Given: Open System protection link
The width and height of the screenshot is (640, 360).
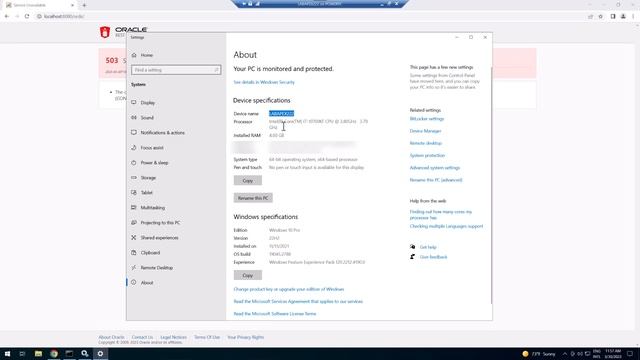Looking at the screenshot, I should (x=427, y=156).
